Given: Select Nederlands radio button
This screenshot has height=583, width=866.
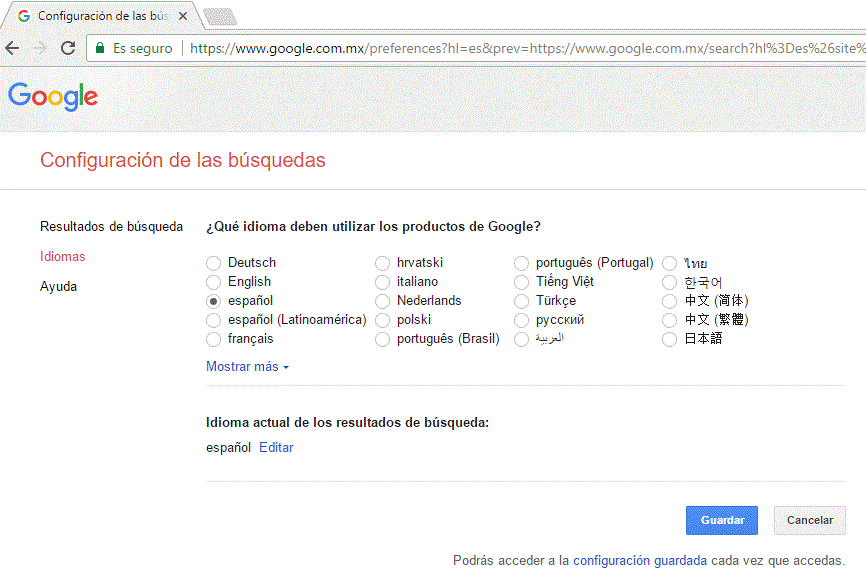Looking at the screenshot, I should (x=382, y=301).
